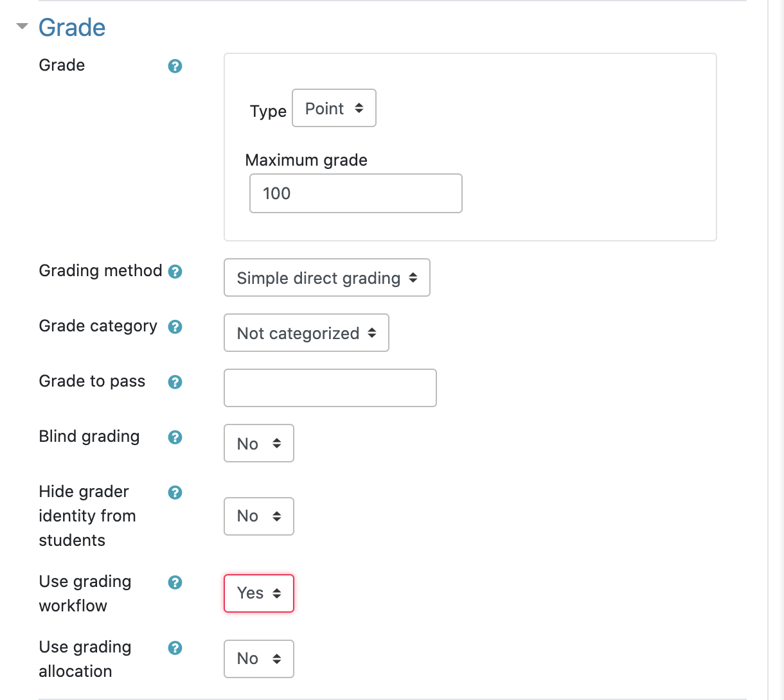Click the Grade to pass field
784x700 pixels.
click(x=330, y=387)
